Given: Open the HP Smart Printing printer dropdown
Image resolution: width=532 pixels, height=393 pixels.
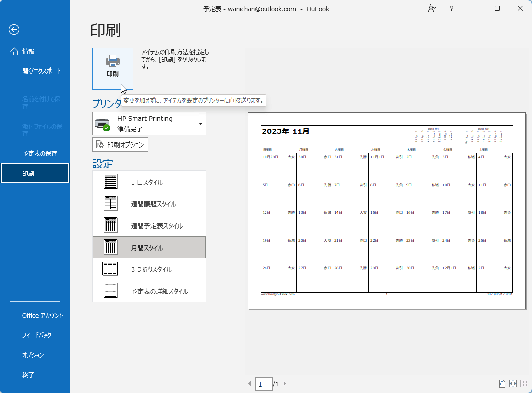Looking at the screenshot, I should pos(149,124).
